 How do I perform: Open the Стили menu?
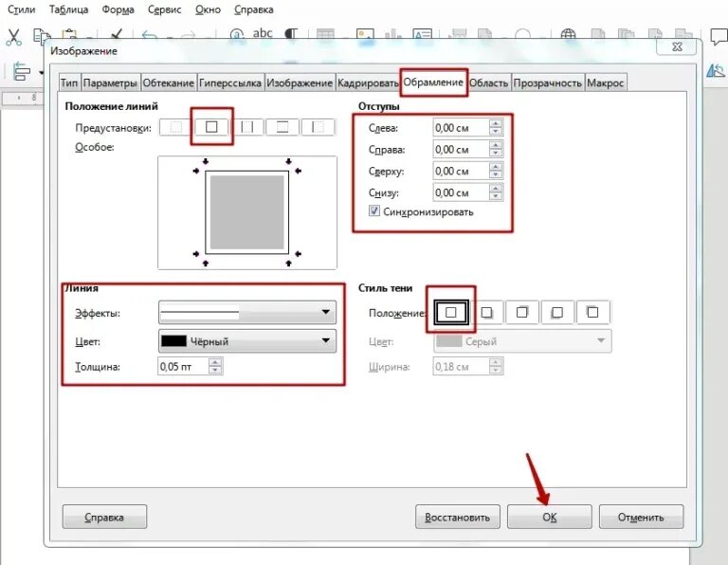[x=22, y=9]
